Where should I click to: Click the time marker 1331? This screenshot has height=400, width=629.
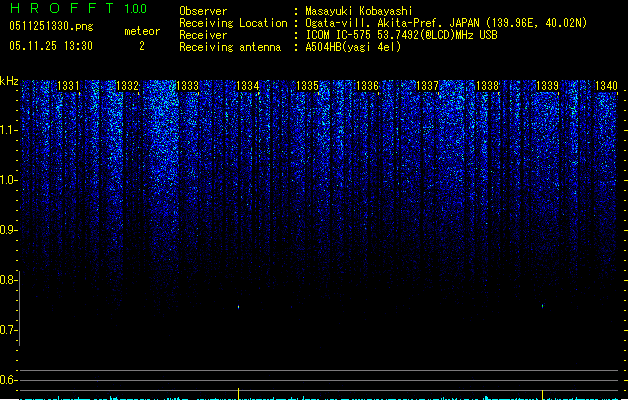[68, 86]
